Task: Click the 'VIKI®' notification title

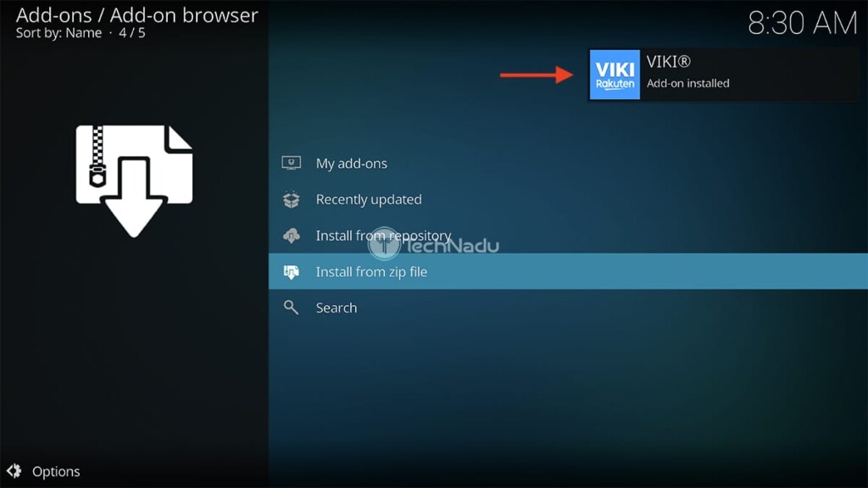Action: coord(669,62)
